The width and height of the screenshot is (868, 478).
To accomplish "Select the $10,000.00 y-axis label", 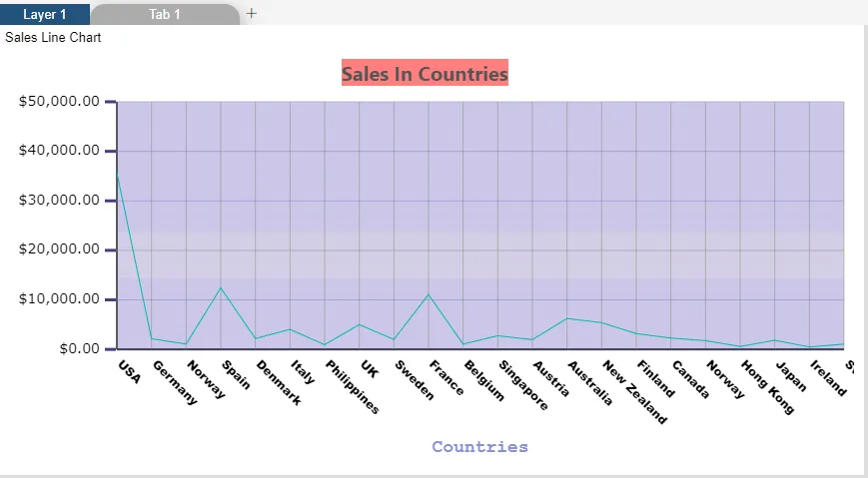I will pos(60,299).
